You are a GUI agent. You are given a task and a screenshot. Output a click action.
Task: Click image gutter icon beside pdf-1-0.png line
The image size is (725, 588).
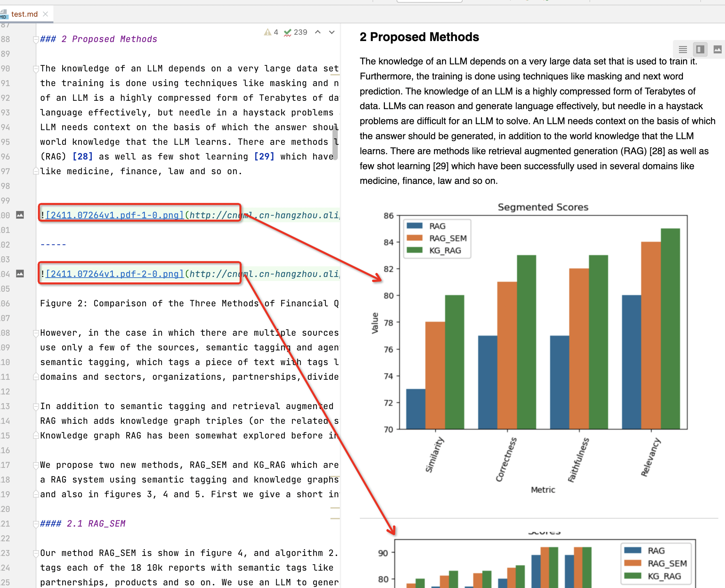20,215
